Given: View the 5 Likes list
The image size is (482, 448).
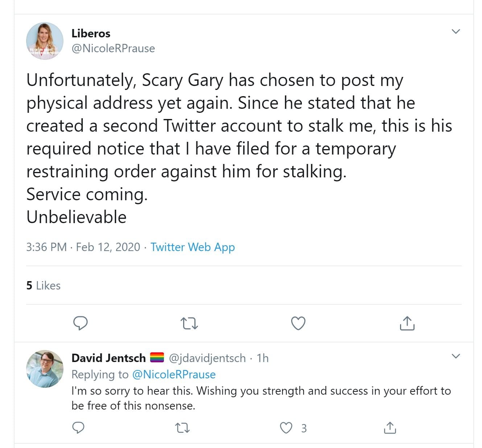Looking at the screenshot, I should tap(43, 285).
